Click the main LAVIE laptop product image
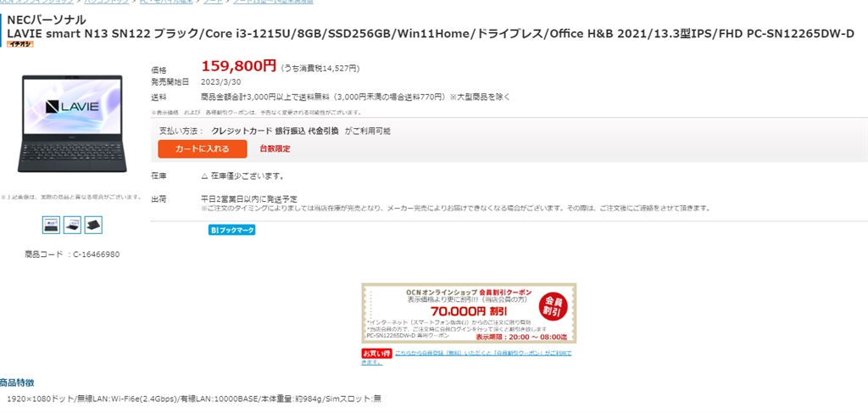The width and height of the screenshot is (868, 413). (x=75, y=123)
